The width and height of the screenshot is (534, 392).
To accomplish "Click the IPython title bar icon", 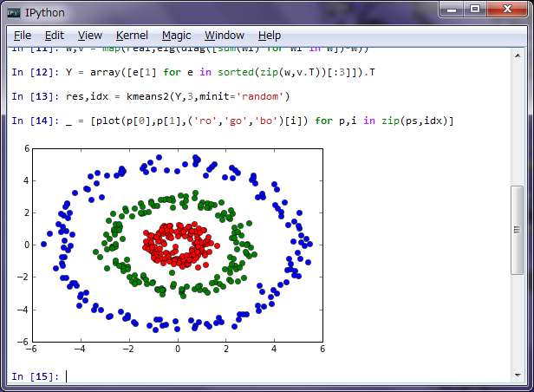I will (x=14, y=13).
